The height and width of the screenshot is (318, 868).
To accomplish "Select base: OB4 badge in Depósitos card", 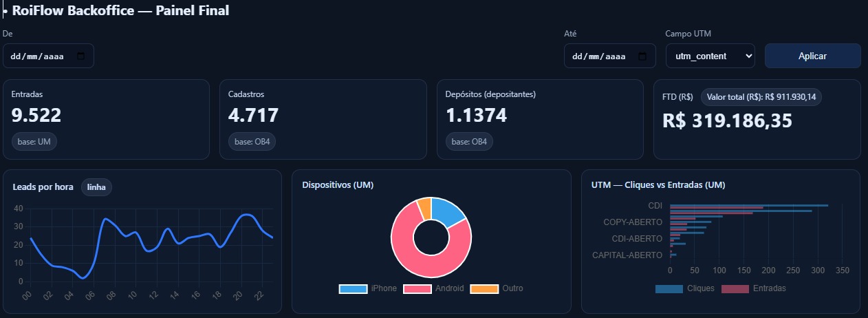I will (469, 142).
